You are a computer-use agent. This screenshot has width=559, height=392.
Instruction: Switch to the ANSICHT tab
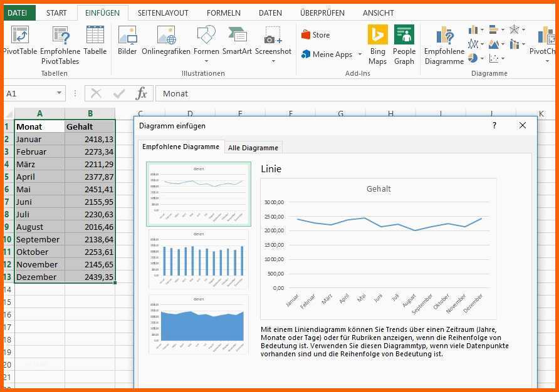click(x=379, y=13)
